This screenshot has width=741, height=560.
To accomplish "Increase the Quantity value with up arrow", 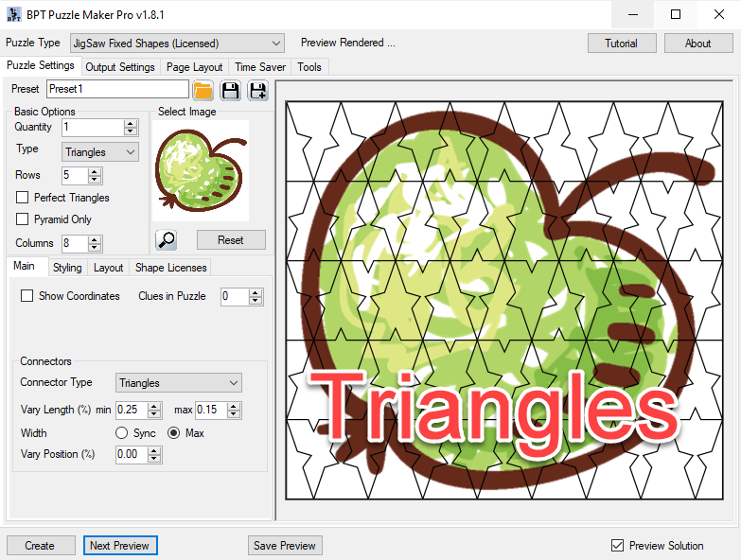I will pyautogui.click(x=130, y=123).
